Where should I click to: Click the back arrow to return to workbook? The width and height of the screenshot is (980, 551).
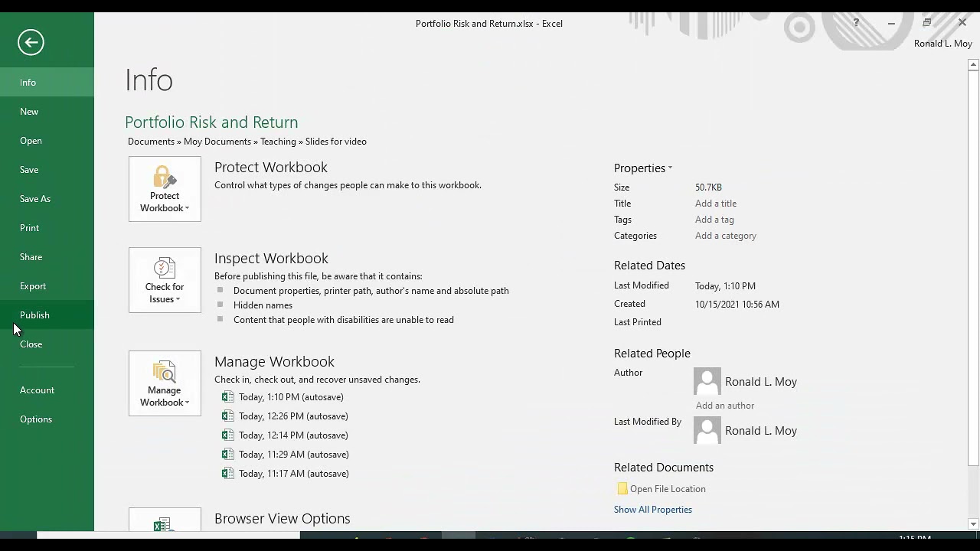coord(31,42)
